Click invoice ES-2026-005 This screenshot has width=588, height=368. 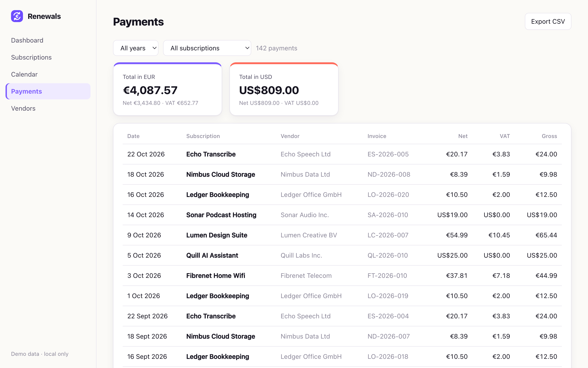pyautogui.click(x=388, y=154)
